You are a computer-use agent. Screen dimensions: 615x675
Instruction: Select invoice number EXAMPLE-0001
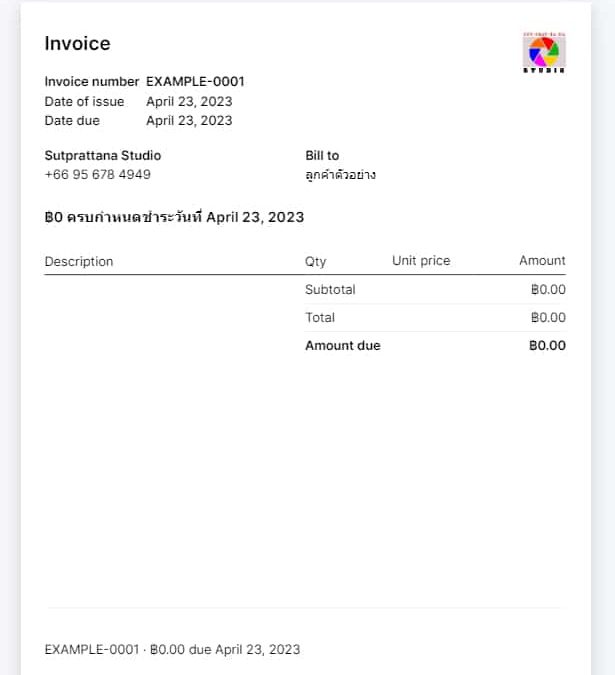(195, 81)
